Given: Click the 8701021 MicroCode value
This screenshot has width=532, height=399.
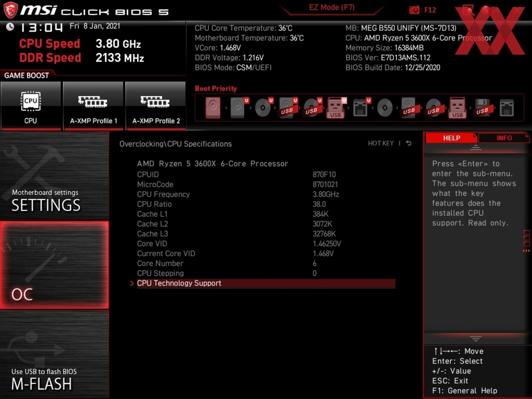Looking at the screenshot, I should click(x=325, y=184).
